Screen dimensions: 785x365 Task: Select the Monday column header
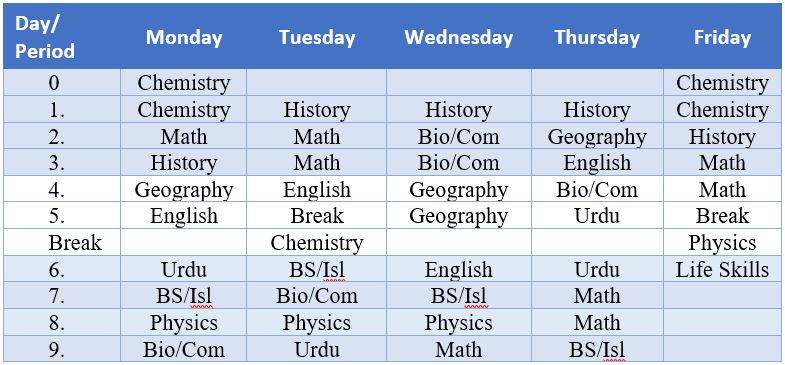(184, 37)
